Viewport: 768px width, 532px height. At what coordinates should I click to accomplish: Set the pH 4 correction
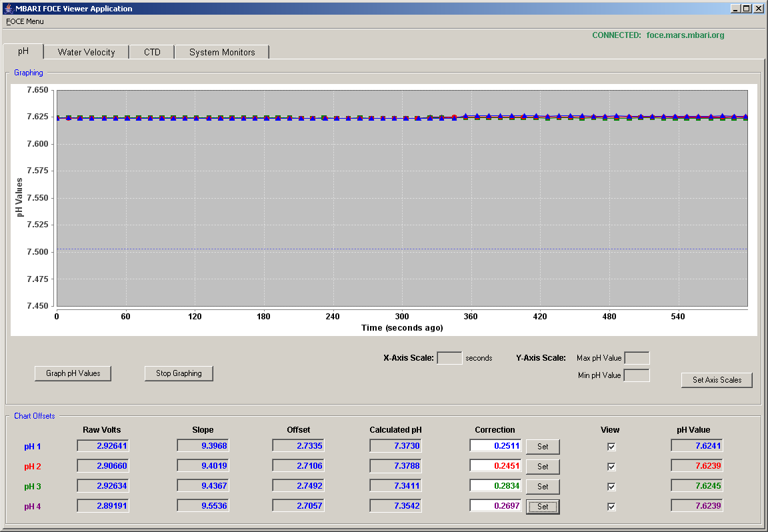(543, 507)
